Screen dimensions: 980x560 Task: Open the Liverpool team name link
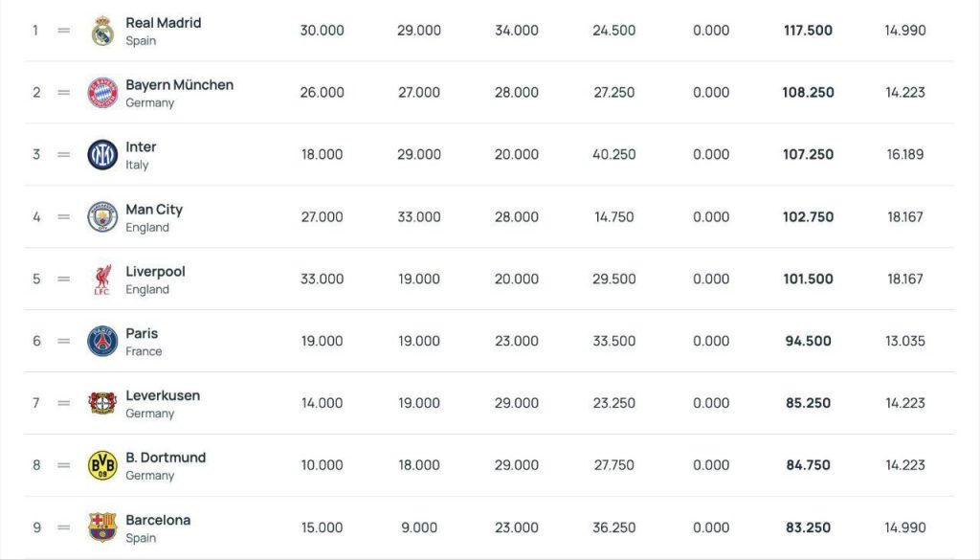(x=155, y=272)
